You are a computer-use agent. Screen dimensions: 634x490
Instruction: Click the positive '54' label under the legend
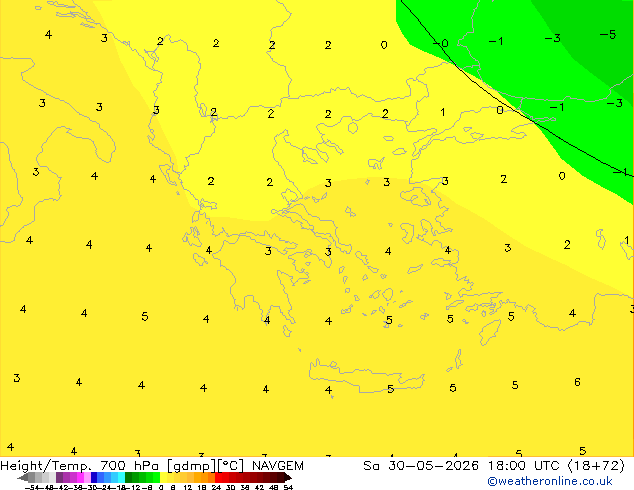tap(288, 487)
